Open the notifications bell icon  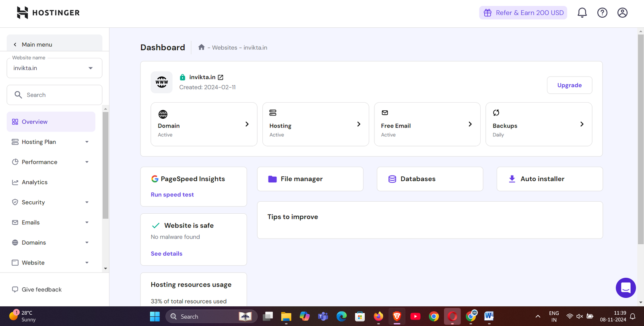(582, 13)
